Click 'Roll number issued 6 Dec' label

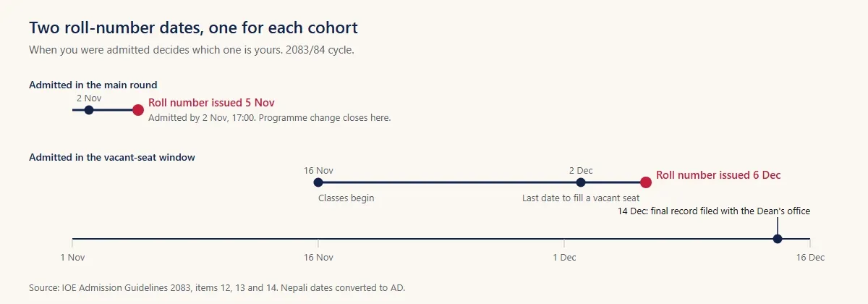pyautogui.click(x=718, y=175)
